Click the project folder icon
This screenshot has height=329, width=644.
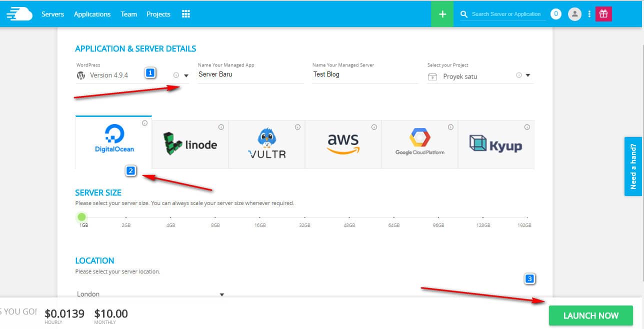coord(433,76)
